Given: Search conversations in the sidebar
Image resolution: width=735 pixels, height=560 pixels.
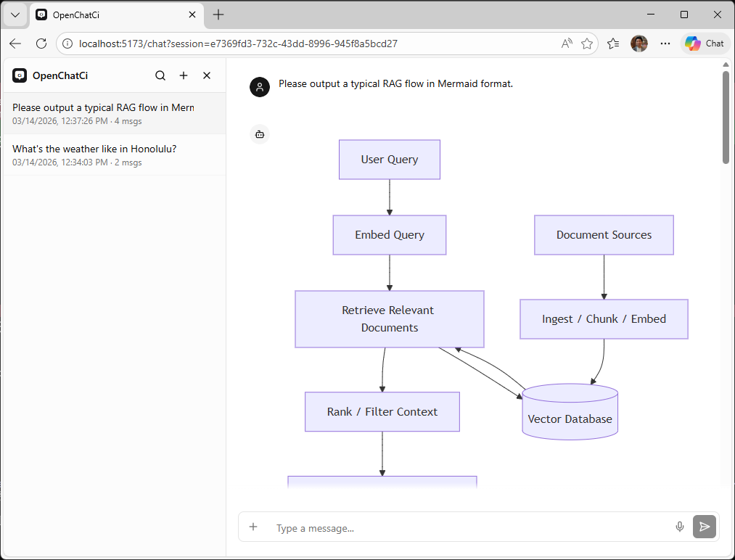Looking at the screenshot, I should [x=160, y=75].
